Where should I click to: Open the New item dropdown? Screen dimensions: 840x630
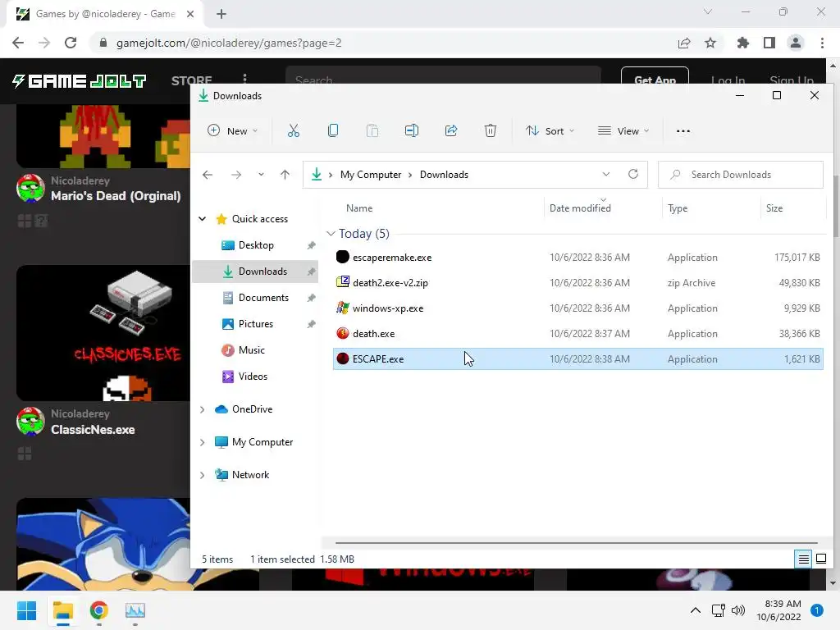coord(232,130)
